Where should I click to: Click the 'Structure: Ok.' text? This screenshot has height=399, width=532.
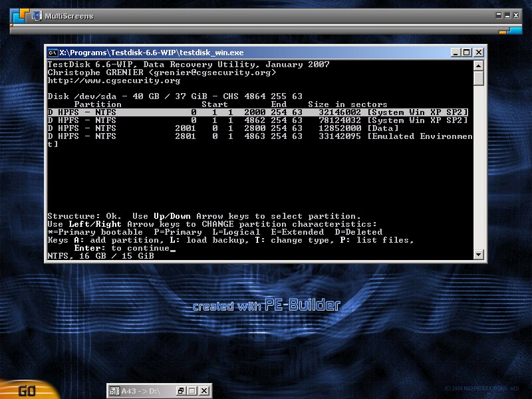84,216
